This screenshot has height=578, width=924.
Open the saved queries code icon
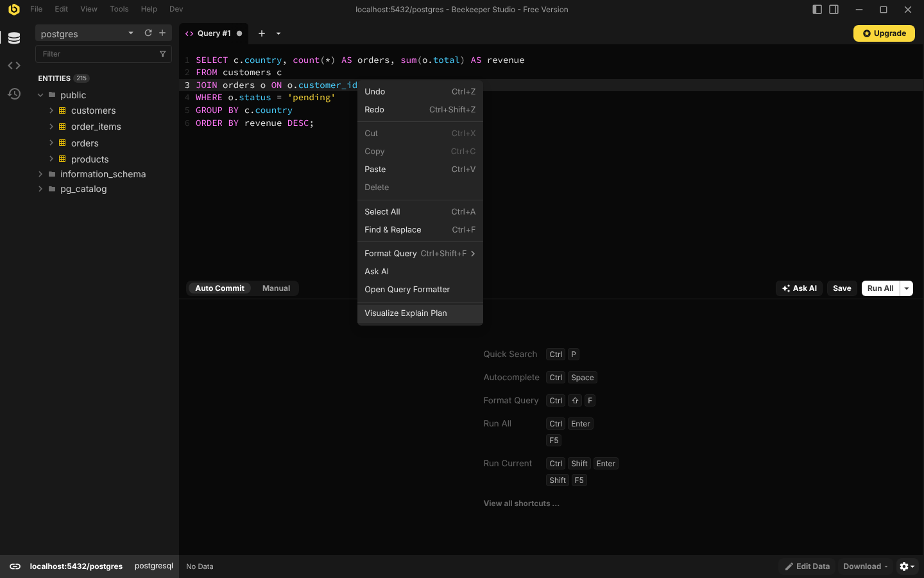(14, 66)
